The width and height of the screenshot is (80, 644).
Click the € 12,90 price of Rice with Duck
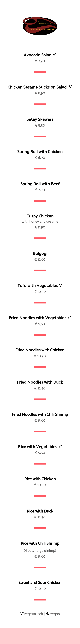40,517
